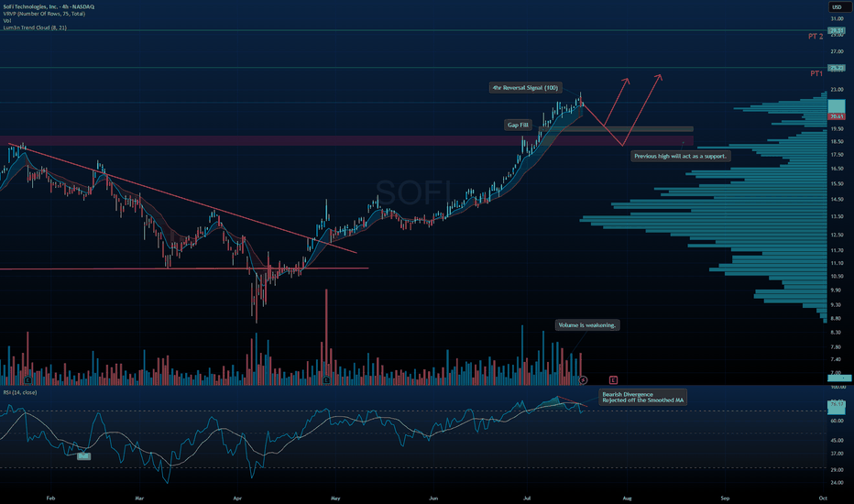Click the 14.50 price scale label
The width and height of the screenshot is (854, 504).
tap(837, 200)
